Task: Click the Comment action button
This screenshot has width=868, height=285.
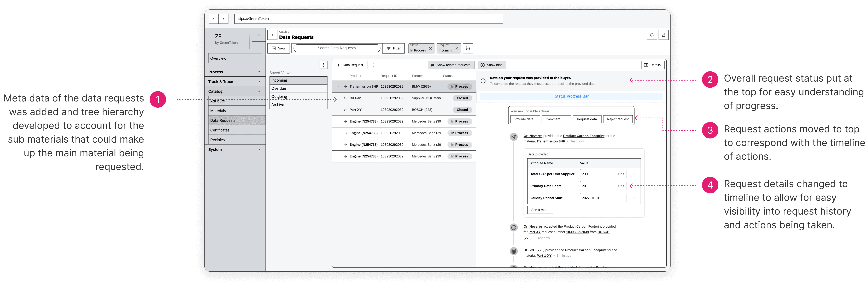Action: click(x=556, y=119)
